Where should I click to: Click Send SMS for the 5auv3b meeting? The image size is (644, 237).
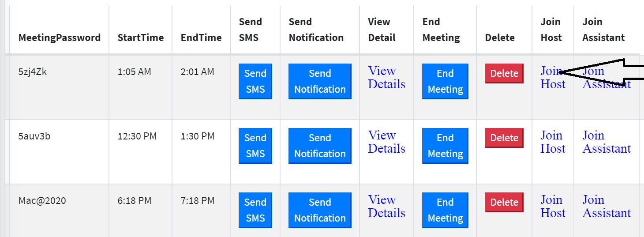(255, 146)
